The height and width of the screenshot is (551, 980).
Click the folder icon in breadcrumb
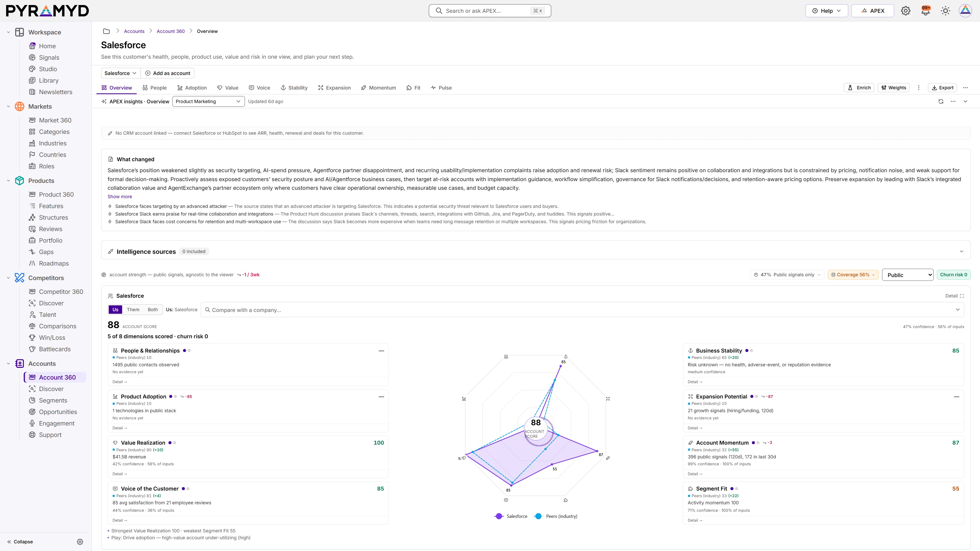[x=106, y=31]
